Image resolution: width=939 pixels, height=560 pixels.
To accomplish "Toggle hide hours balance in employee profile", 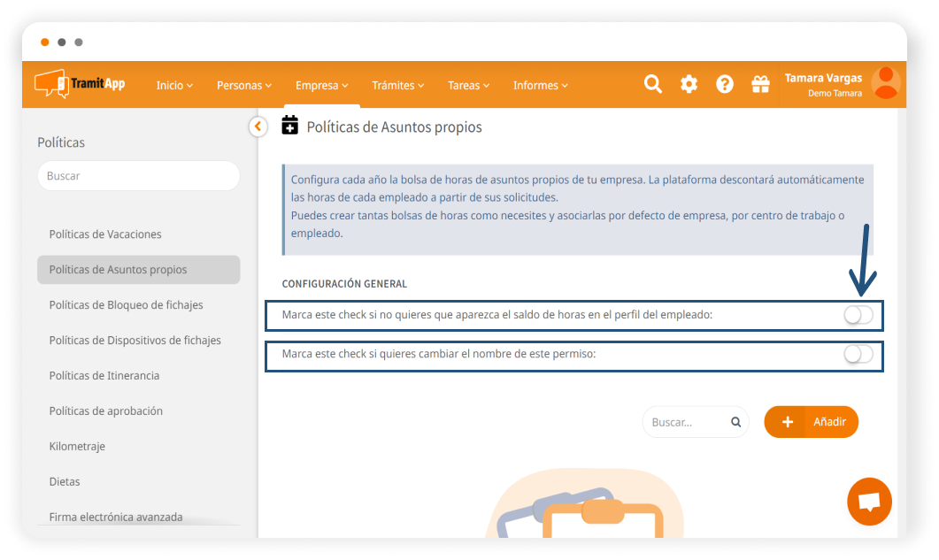I will coord(858,315).
